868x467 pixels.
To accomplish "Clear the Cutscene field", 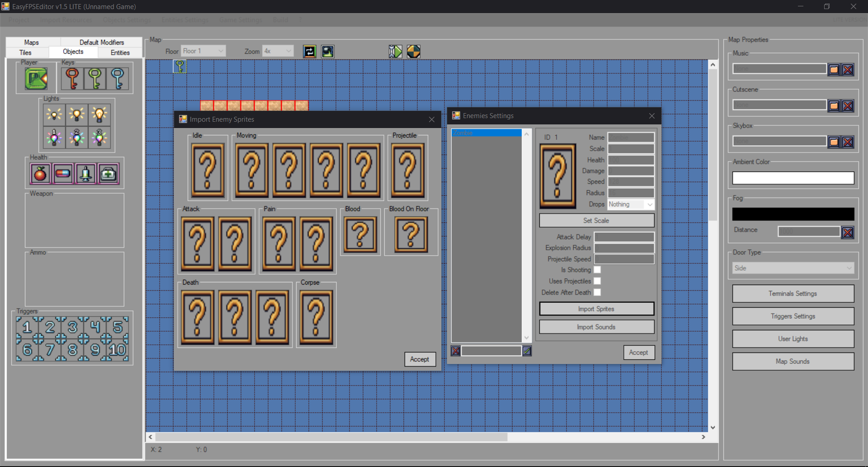I will (848, 106).
